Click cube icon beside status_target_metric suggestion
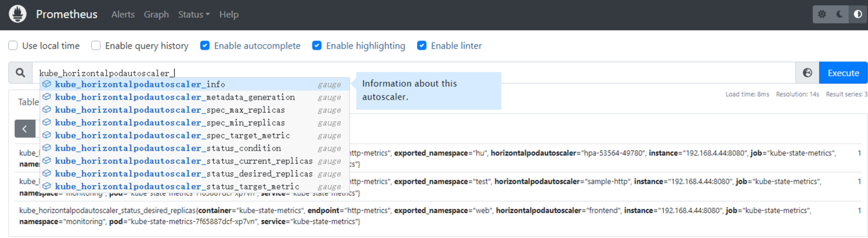868x238 pixels. pos(46,186)
